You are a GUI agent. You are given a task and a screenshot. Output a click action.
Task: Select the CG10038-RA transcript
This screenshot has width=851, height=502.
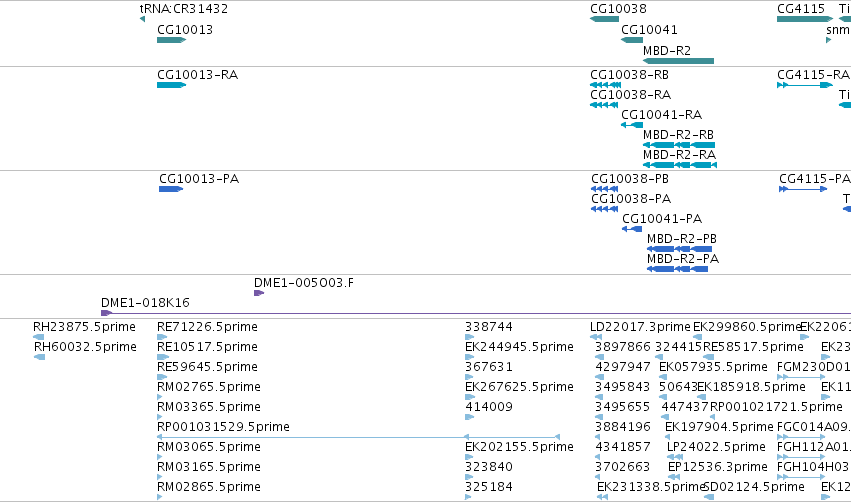point(604,105)
